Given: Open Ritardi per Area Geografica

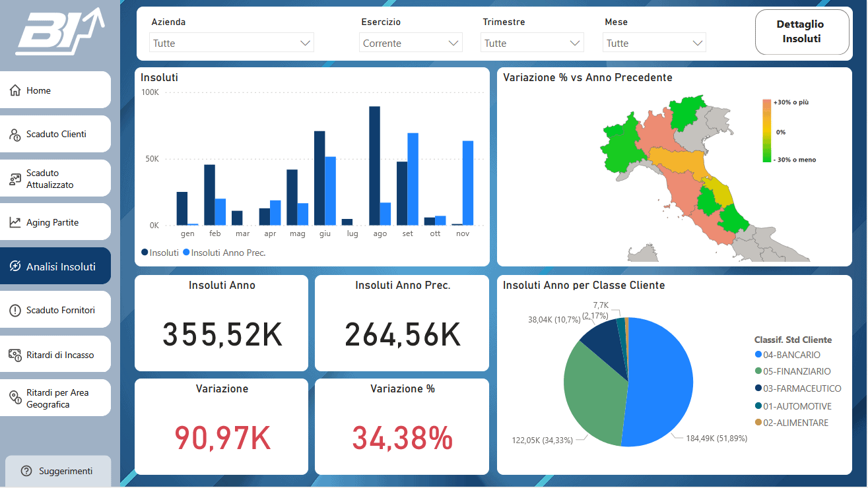Looking at the screenshot, I should (x=55, y=398).
